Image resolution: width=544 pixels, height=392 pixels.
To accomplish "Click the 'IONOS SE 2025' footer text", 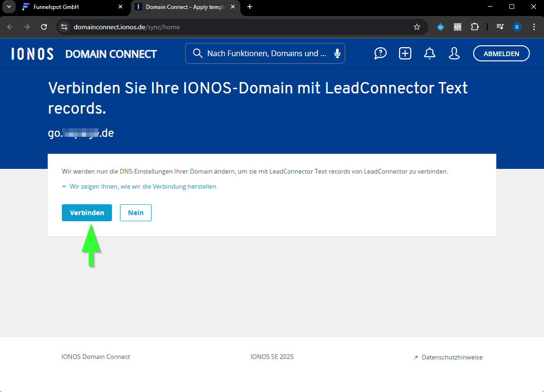I will [272, 357].
